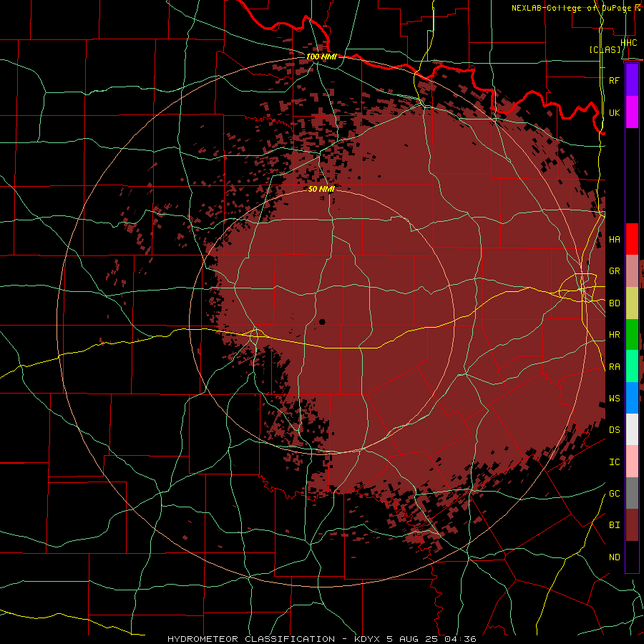
Task: Click the GC legend label
Action: [614, 494]
